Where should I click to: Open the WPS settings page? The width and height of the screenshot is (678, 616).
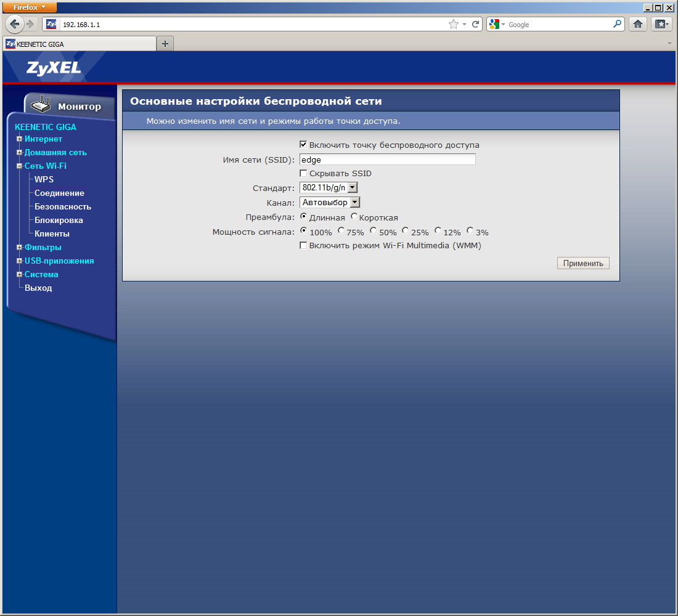tap(44, 179)
